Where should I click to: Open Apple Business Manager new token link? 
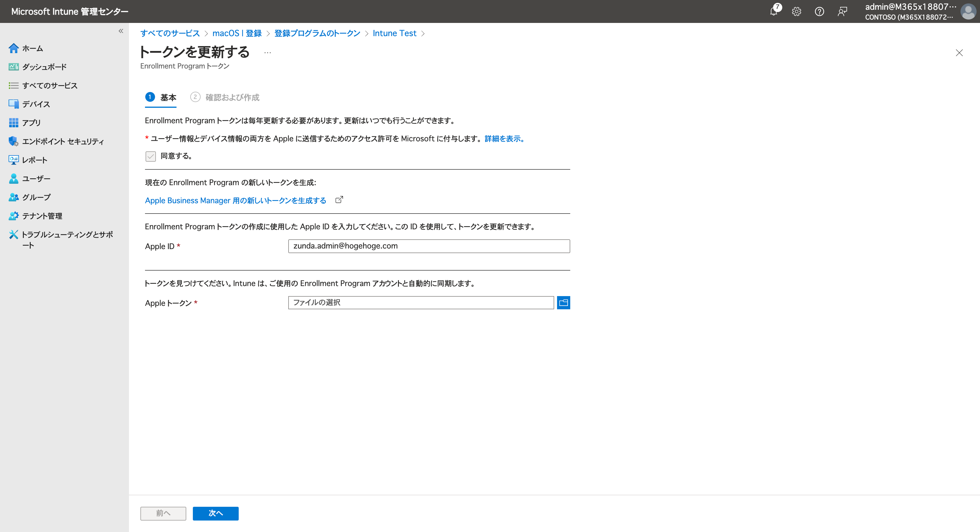tap(236, 201)
